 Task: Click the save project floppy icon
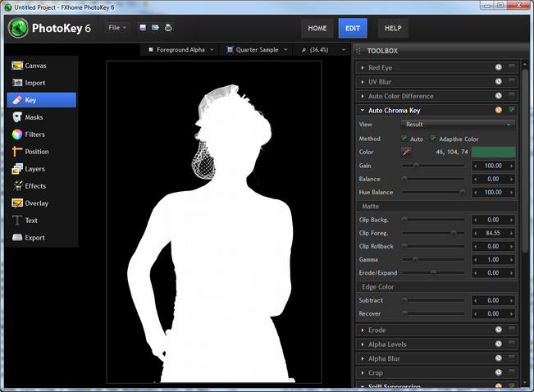tap(143, 28)
